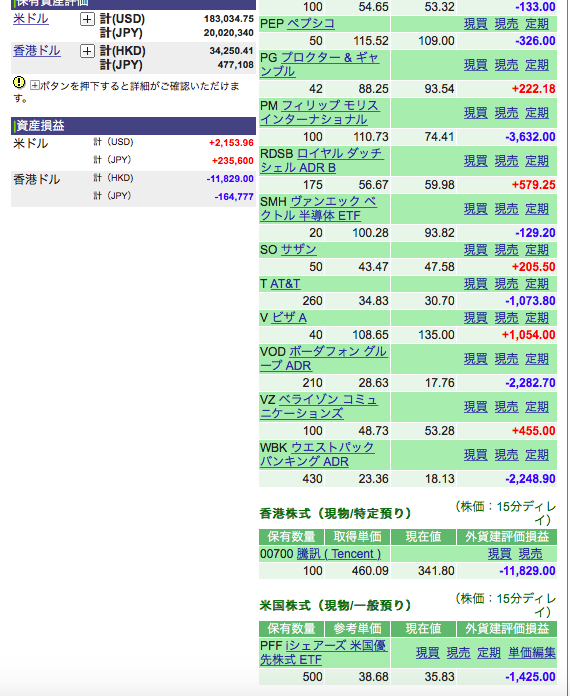
Task: Click 定期 for PG プロクター & ギャンブル
Action: click(x=537, y=65)
